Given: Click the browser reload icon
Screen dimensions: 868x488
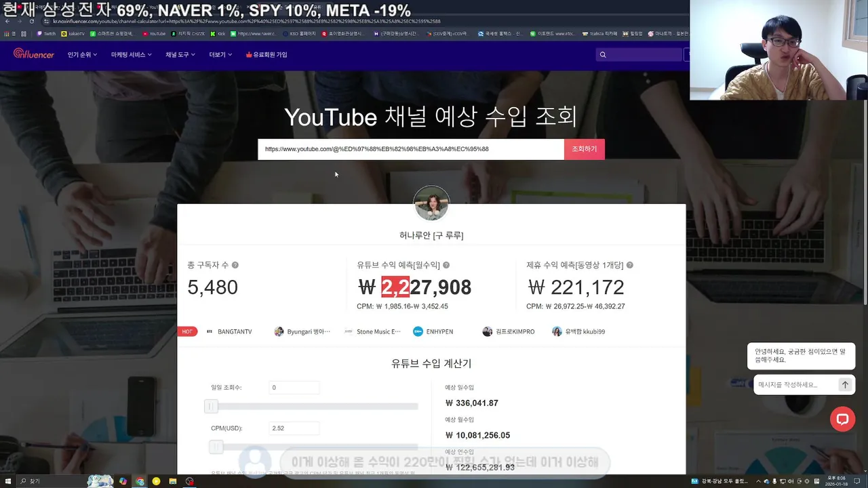Looking at the screenshot, I should (x=31, y=21).
